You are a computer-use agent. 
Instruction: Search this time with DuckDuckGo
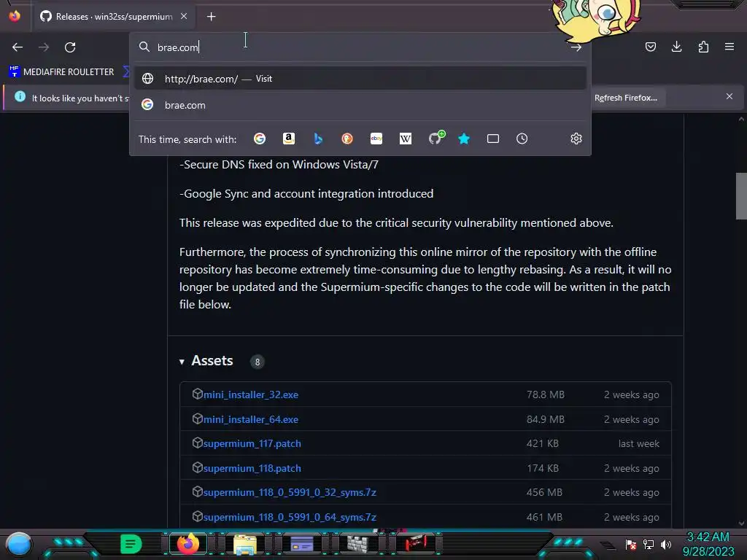tap(347, 139)
